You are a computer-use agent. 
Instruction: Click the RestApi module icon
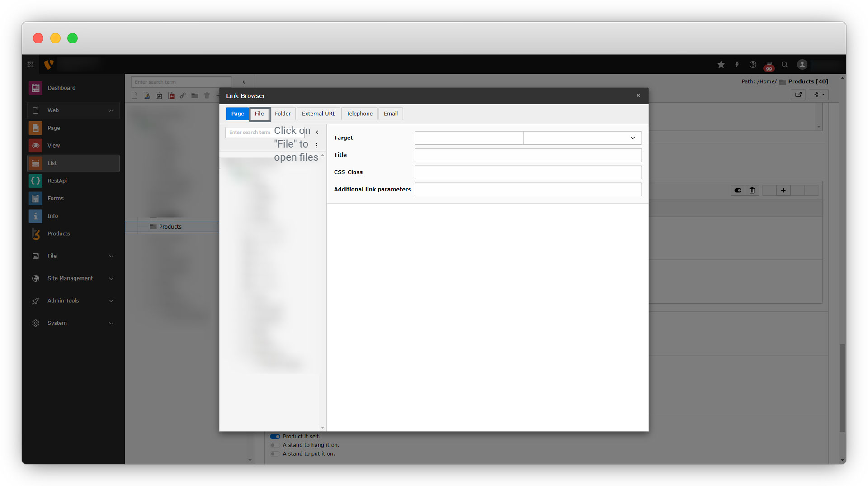pos(36,181)
